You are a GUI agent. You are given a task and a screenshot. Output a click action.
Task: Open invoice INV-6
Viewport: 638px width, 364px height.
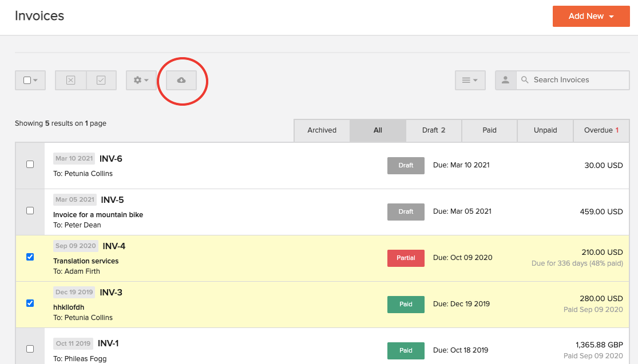click(110, 159)
